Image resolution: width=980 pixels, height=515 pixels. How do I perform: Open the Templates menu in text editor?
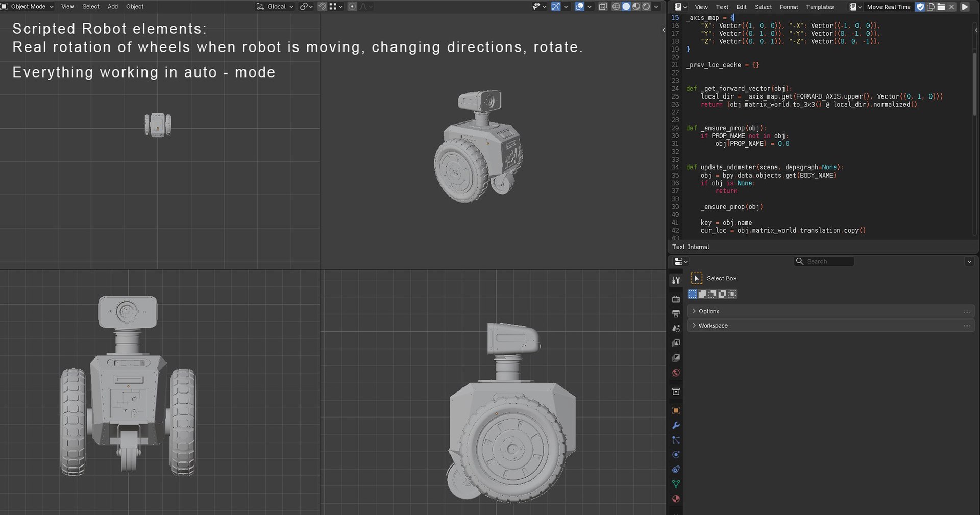820,7
